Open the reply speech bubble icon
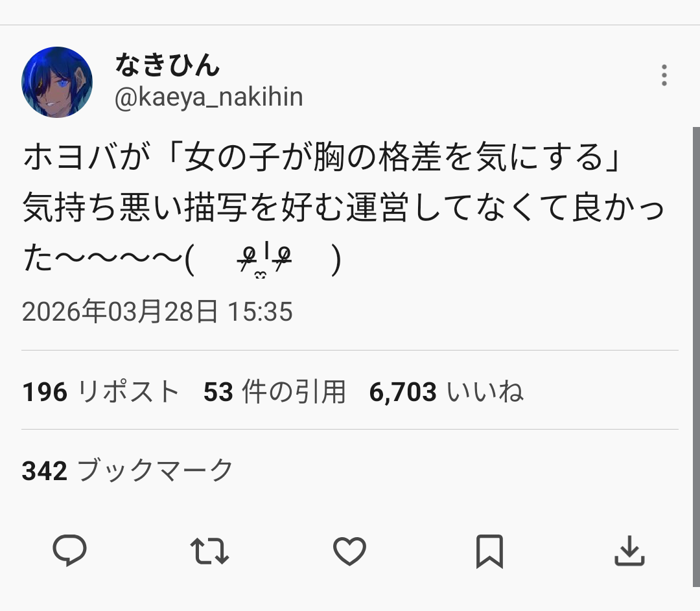The image size is (700, 611). [69, 551]
